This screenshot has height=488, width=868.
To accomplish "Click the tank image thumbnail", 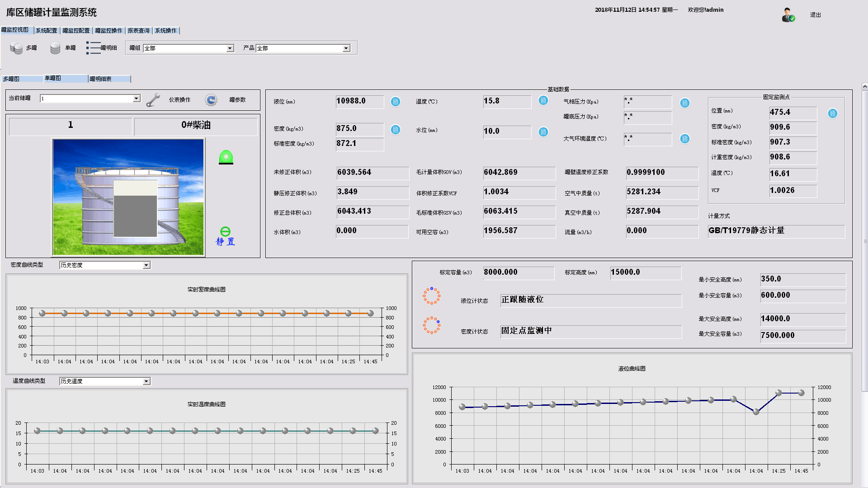I will click(128, 197).
